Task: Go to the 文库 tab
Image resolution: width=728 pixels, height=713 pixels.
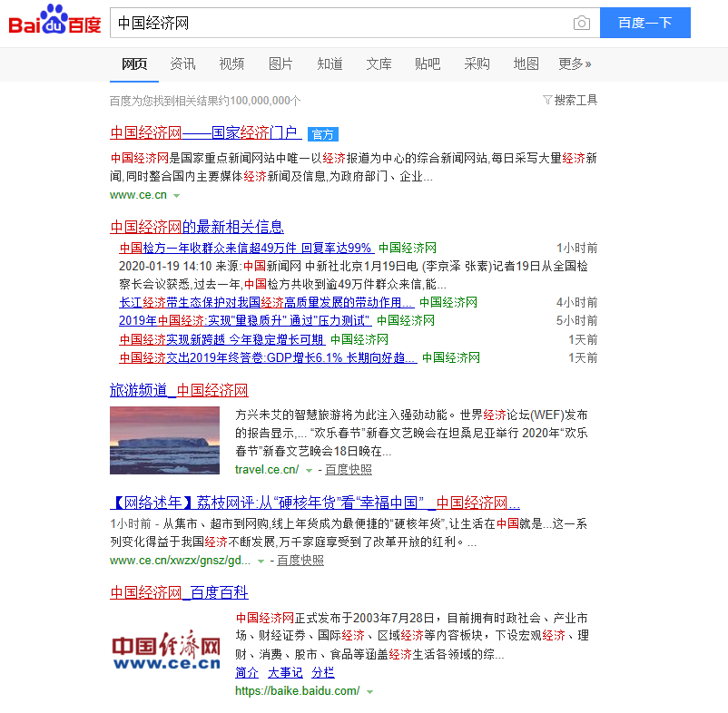Action: [x=379, y=63]
